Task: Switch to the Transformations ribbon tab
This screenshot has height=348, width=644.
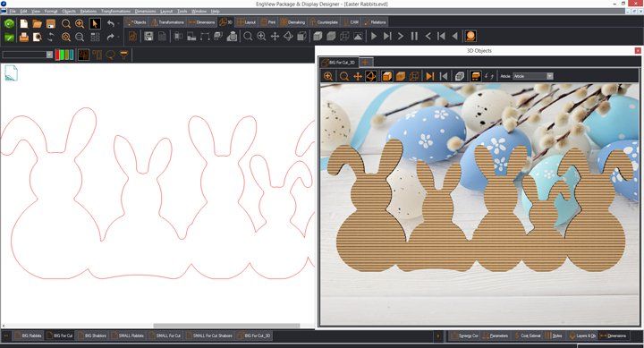Action: [x=167, y=22]
